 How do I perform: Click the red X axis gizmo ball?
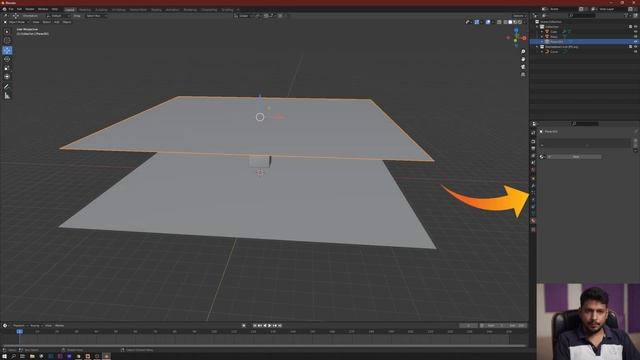coord(524,38)
